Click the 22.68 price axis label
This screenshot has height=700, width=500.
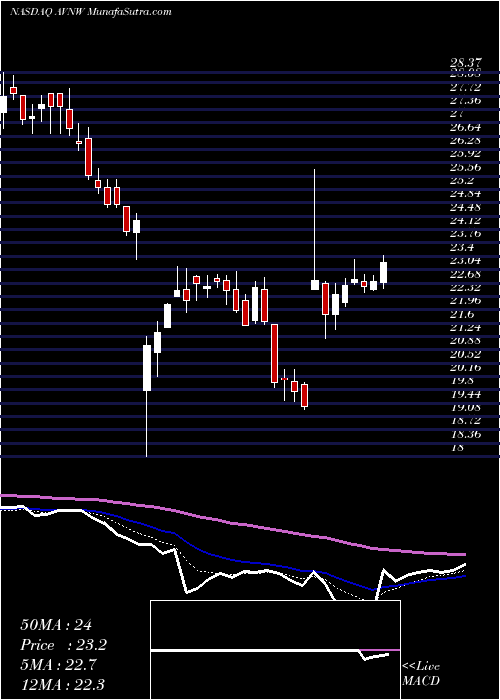[x=465, y=274]
